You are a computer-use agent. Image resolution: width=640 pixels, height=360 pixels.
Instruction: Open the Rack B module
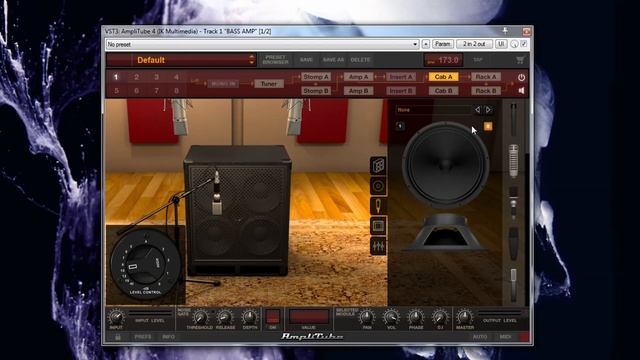(486, 91)
